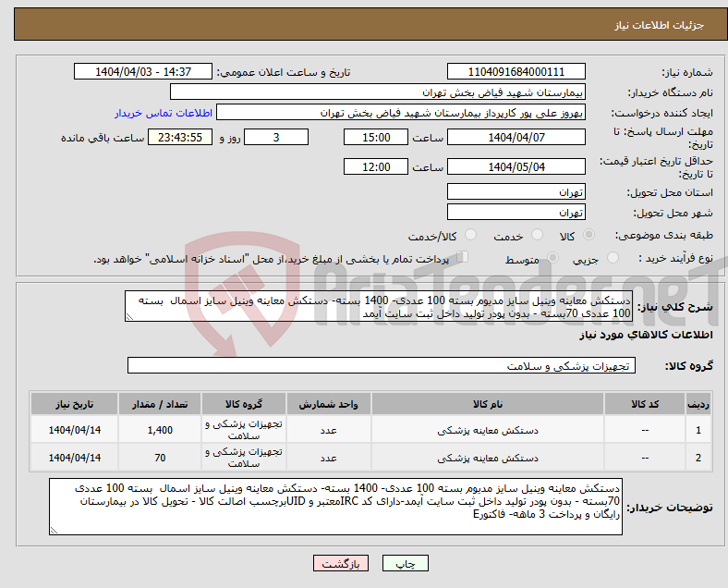The width and height of the screenshot is (728, 588).
Task: Click the response deadline date 1404/04/07
Action: 516,138
